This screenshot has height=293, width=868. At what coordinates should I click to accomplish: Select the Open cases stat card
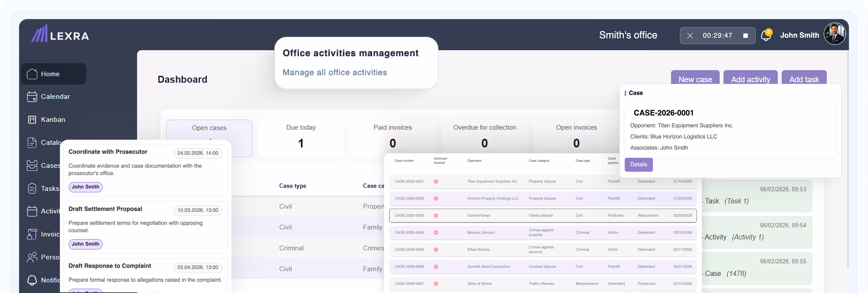point(209,138)
